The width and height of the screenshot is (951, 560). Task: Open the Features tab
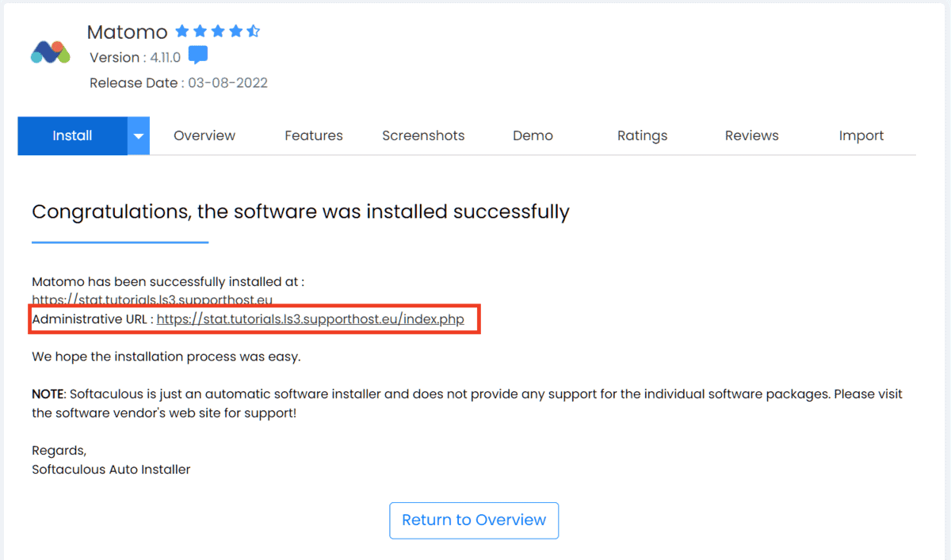(x=313, y=135)
